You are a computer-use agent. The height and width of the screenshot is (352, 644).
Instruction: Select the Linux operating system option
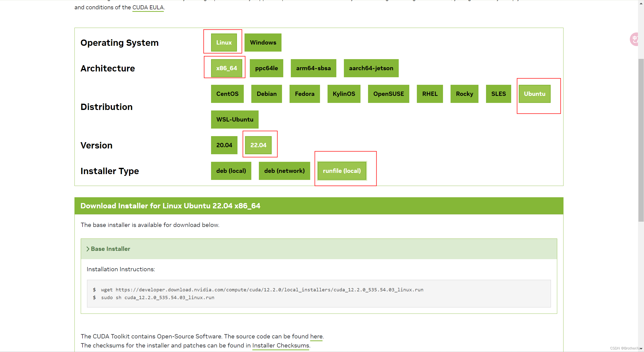coord(224,43)
